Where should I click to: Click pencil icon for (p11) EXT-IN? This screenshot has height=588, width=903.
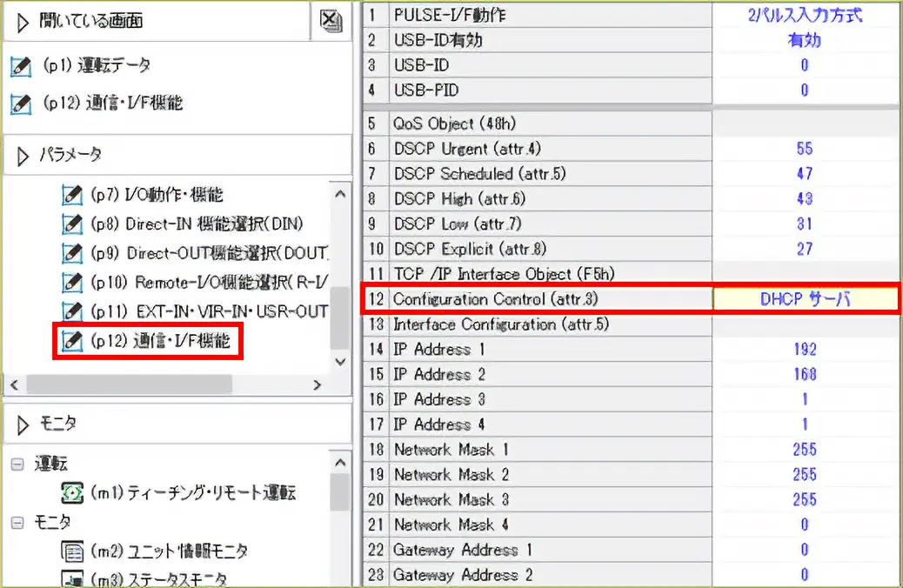(x=72, y=311)
